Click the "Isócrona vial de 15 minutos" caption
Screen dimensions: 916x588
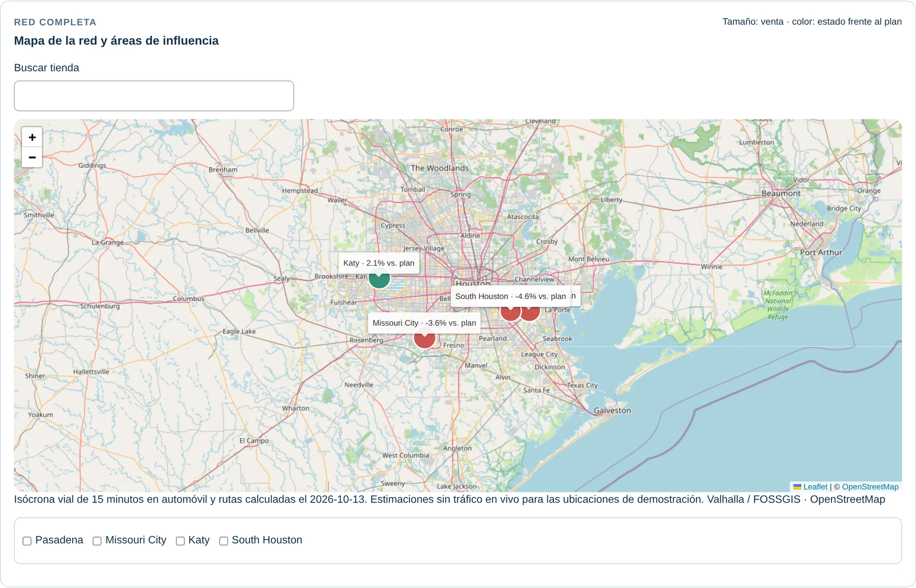pyautogui.click(x=450, y=499)
